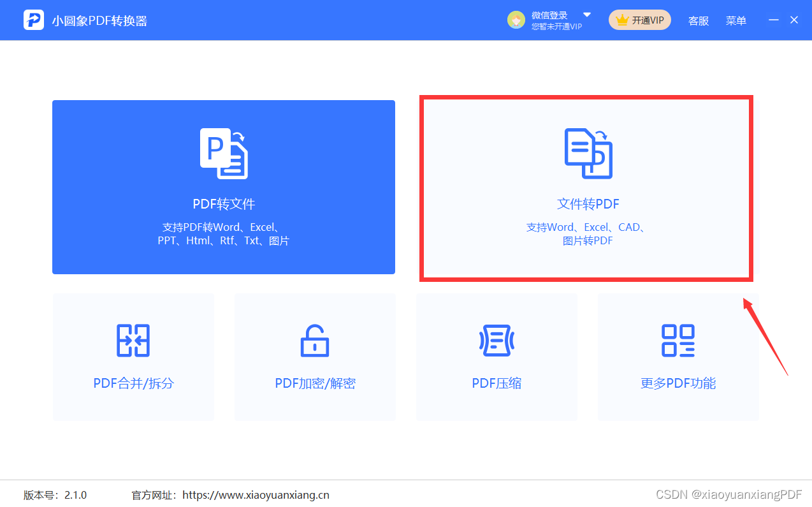Click the version number 2.1.0 text
The height and width of the screenshot is (507, 812).
[75, 495]
